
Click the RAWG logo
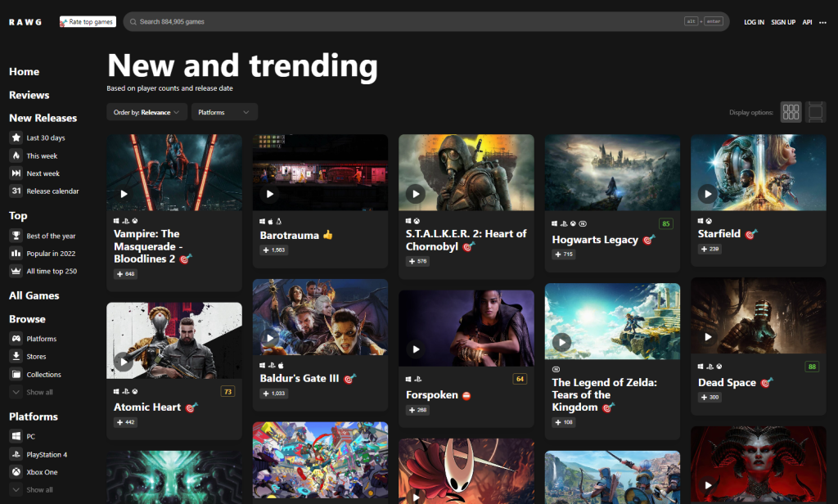25,22
